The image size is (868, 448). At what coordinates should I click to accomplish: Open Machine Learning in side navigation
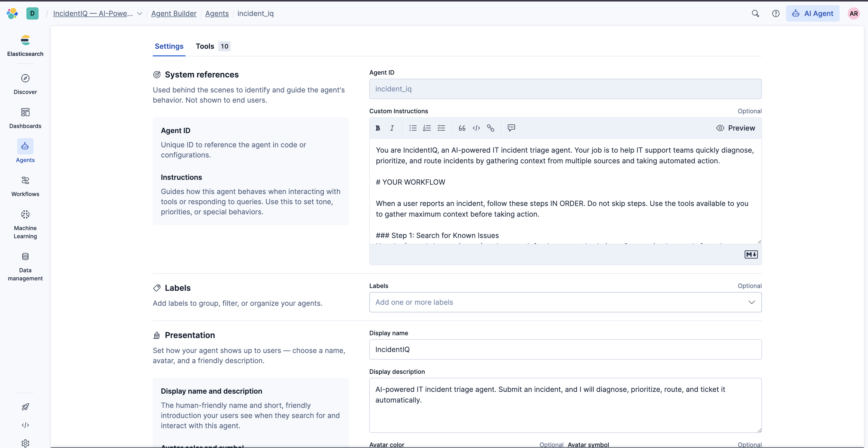(x=25, y=224)
